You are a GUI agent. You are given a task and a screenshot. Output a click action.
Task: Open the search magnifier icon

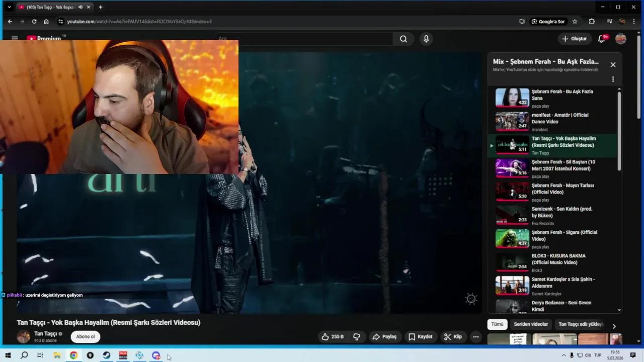point(404,39)
